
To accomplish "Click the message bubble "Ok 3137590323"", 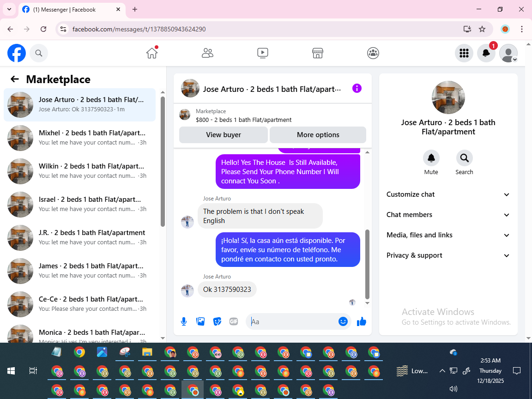I will [x=227, y=290].
